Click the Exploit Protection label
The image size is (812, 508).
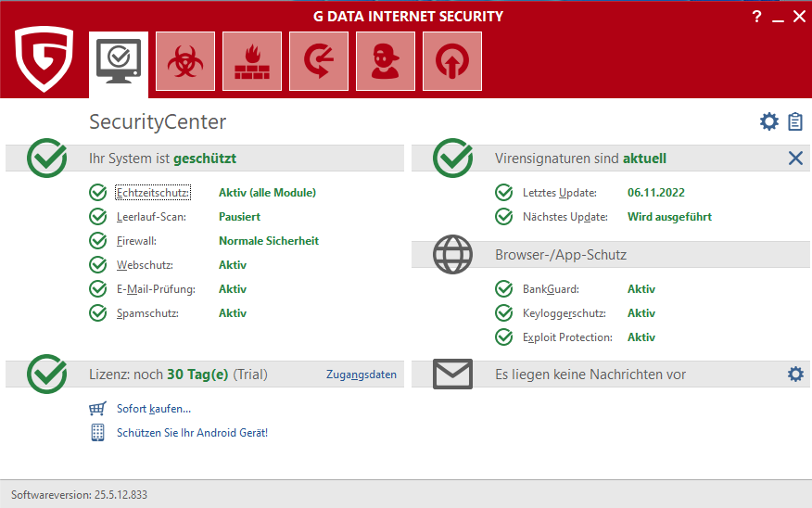[x=567, y=337]
